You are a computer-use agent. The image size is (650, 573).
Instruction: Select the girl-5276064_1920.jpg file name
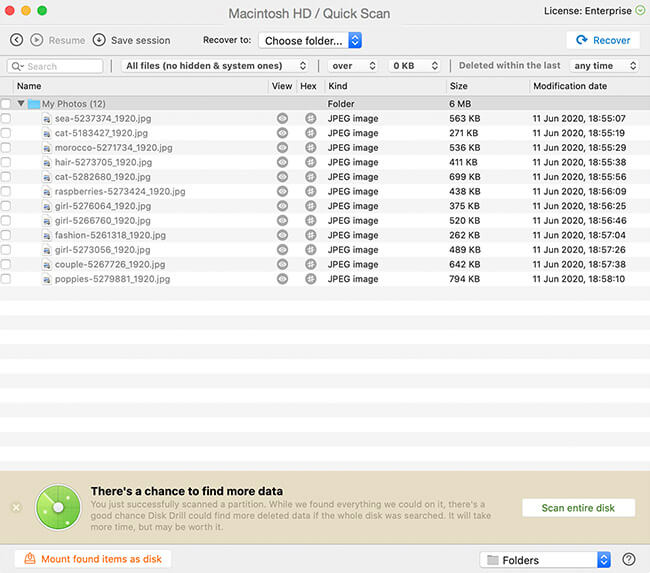(103, 206)
